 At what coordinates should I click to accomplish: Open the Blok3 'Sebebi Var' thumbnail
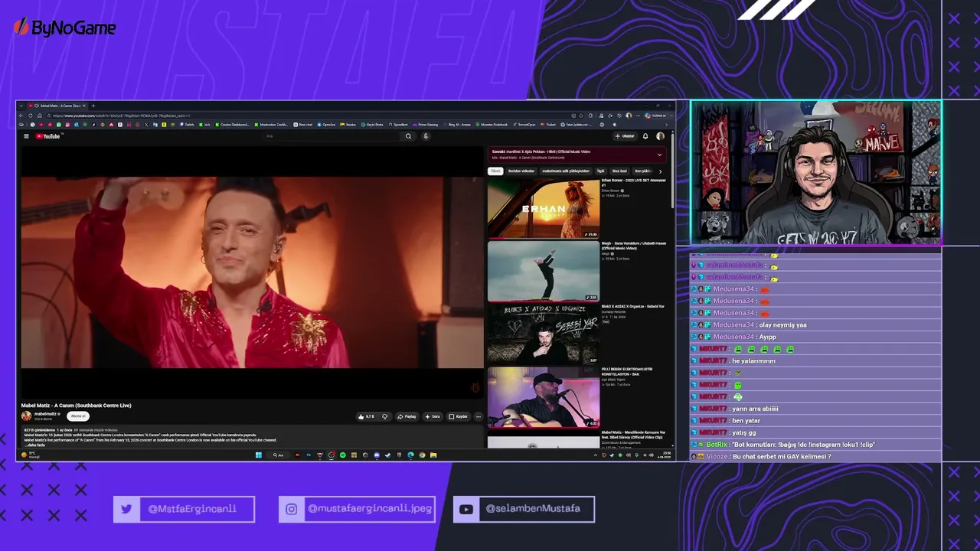pos(544,334)
